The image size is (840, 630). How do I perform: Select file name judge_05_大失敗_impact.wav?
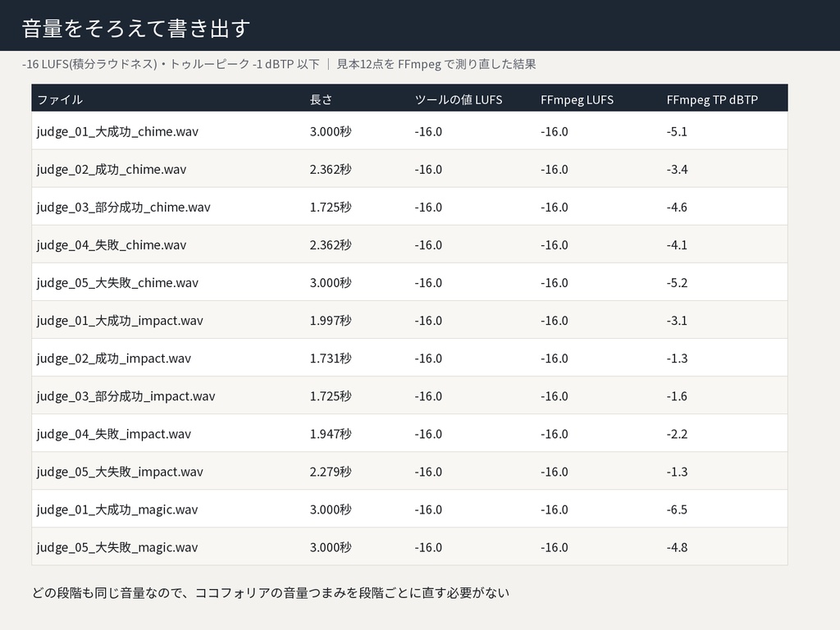[120, 472]
